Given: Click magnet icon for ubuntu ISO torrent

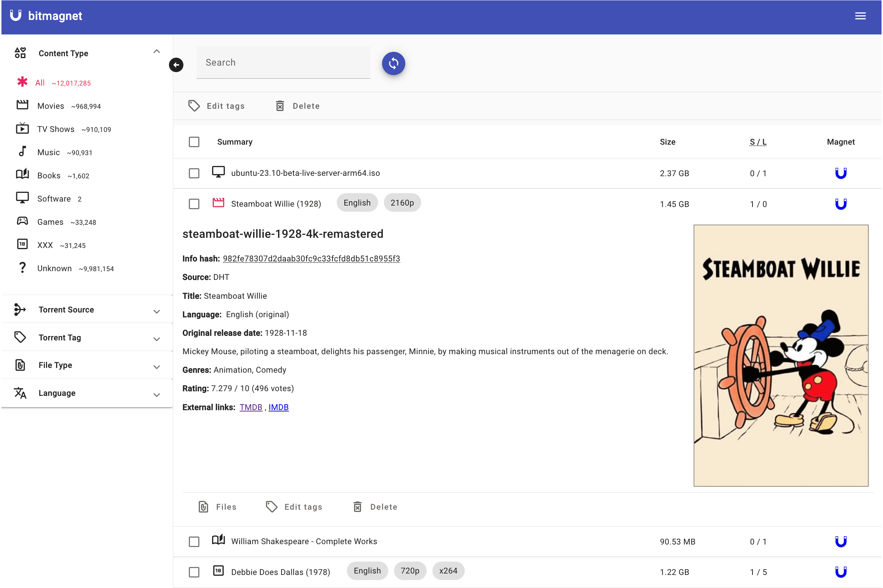Looking at the screenshot, I should (841, 173).
